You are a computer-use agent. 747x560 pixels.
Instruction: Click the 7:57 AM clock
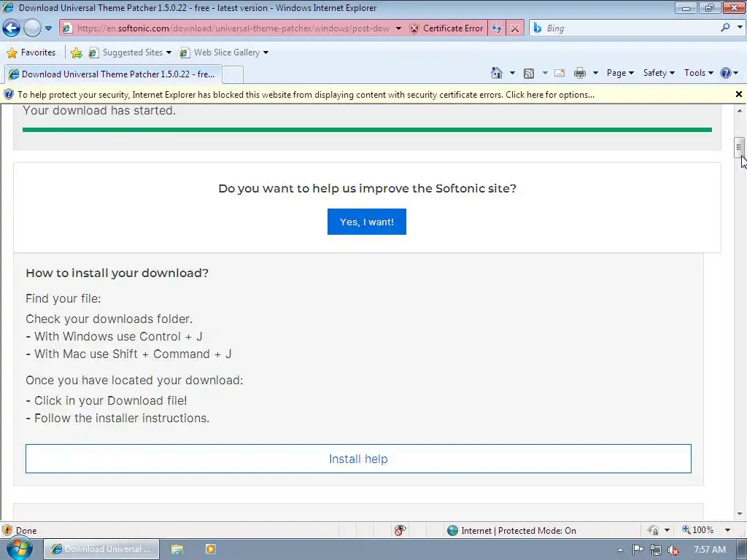coord(710,550)
